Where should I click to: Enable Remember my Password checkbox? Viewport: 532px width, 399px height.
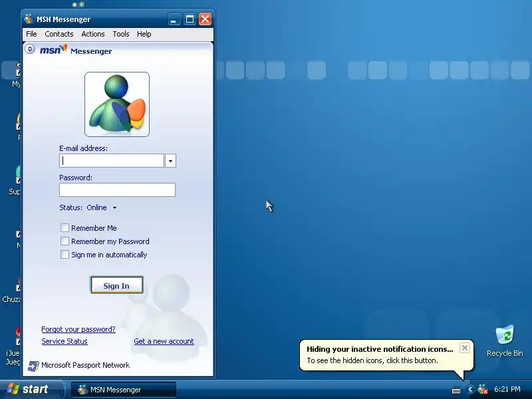point(65,241)
